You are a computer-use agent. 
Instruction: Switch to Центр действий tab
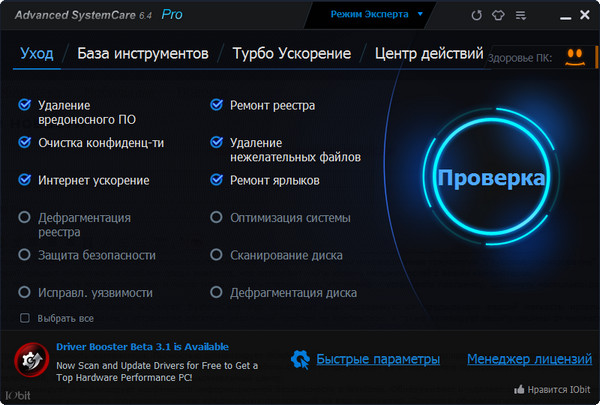429,54
